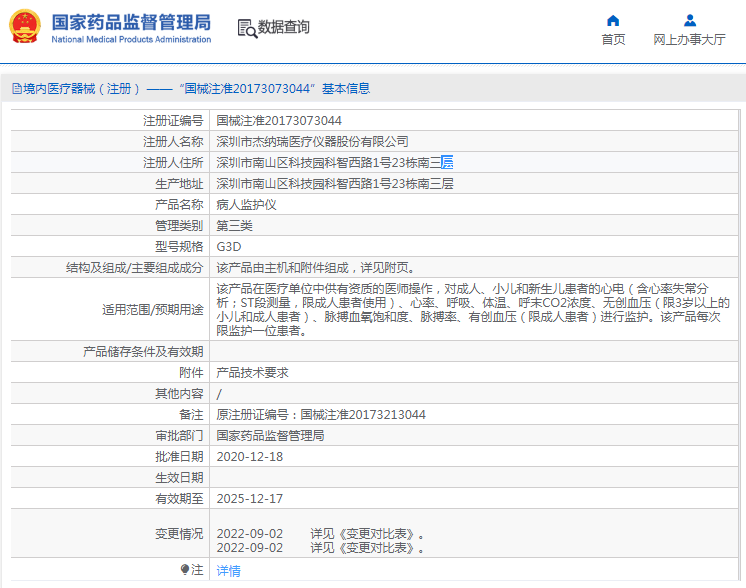The image size is (746, 588).
Task: Click the bullet icon next to 注
Action: (x=185, y=569)
